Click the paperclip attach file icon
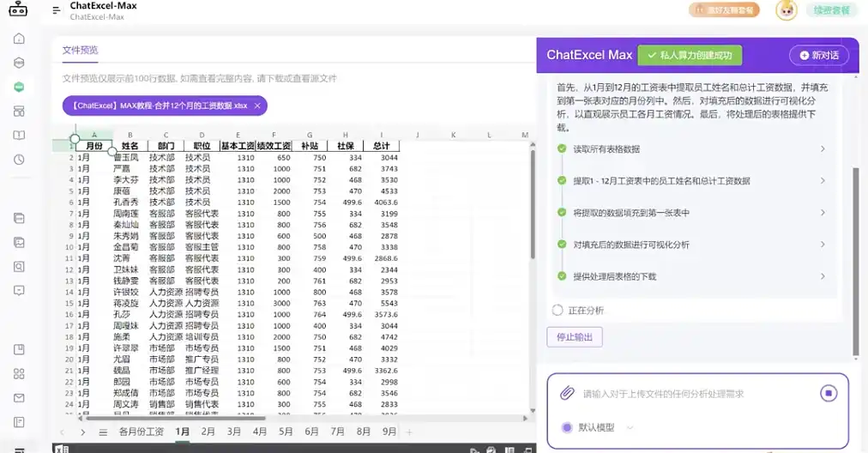Viewport: 868px width, 453px height. pyautogui.click(x=567, y=393)
